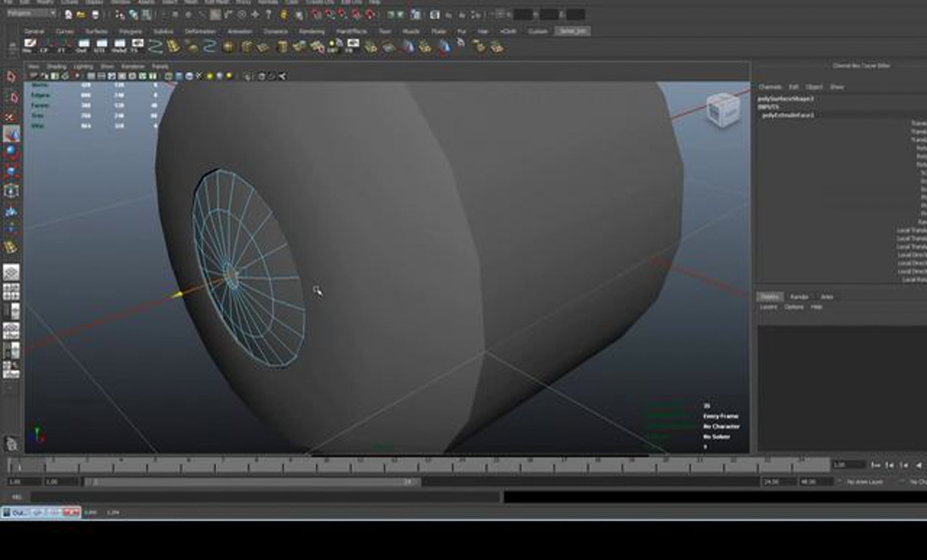The height and width of the screenshot is (560, 927).
Task: Select the Single Perspective layout icon
Action: point(11,272)
